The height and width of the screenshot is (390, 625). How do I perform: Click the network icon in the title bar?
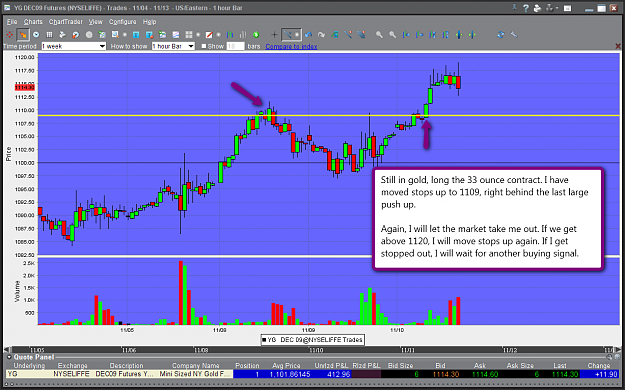[550, 8]
